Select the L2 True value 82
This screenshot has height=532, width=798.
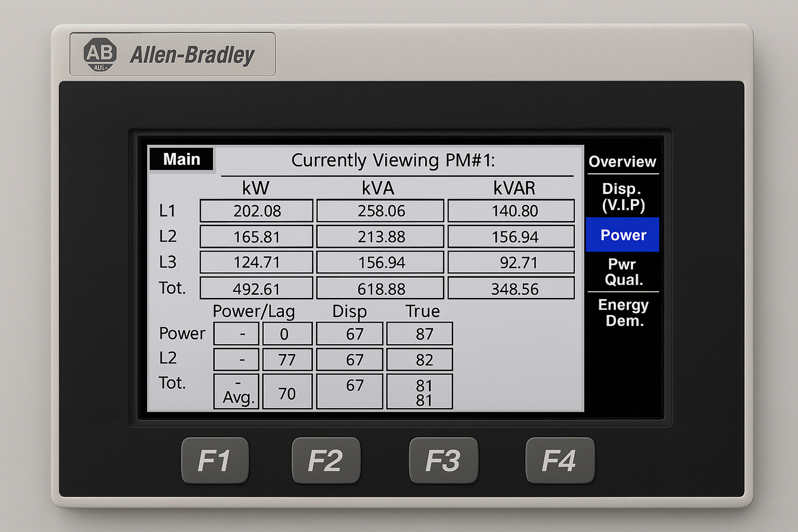(419, 360)
